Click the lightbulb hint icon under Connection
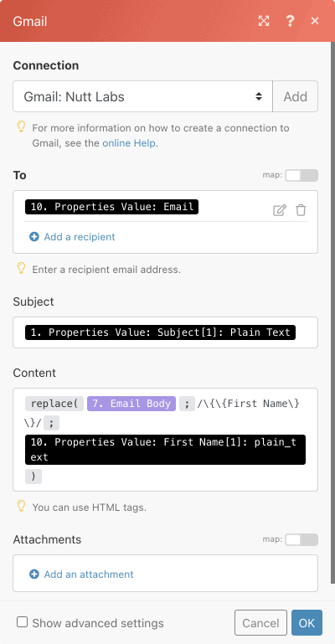This screenshot has width=335, height=644. pyautogui.click(x=21, y=127)
